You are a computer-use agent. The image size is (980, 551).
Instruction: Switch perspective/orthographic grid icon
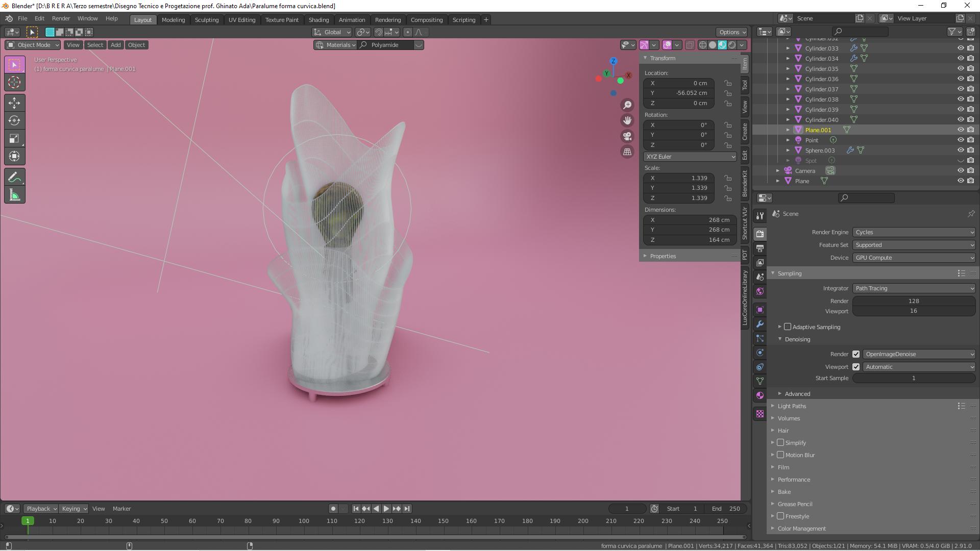[627, 152]
